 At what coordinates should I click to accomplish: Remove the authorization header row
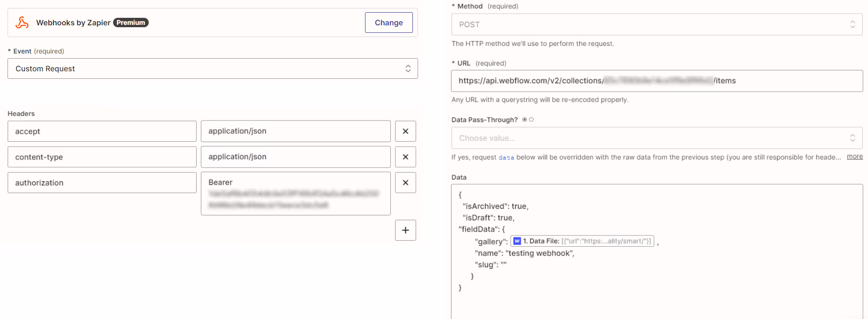(x=405, y=182)
